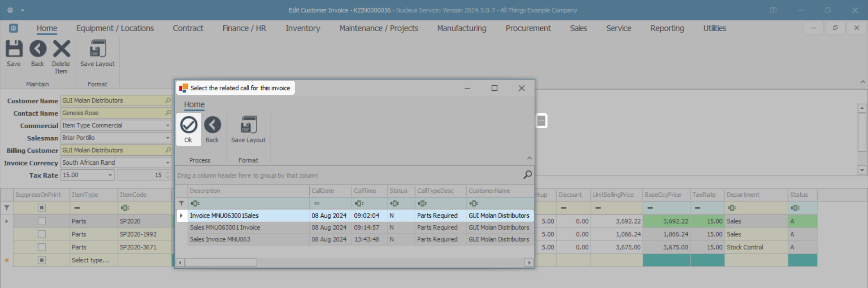Toggle SuppressOnPrint checkbox in new item row
Screen dimensions: 868x288
pyautogui.click(x=42, y=260)
